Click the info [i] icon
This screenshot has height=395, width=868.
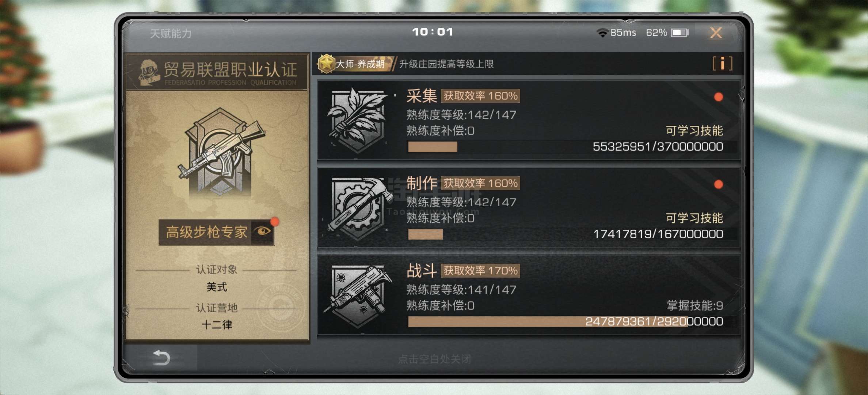(x=722, y=64)
